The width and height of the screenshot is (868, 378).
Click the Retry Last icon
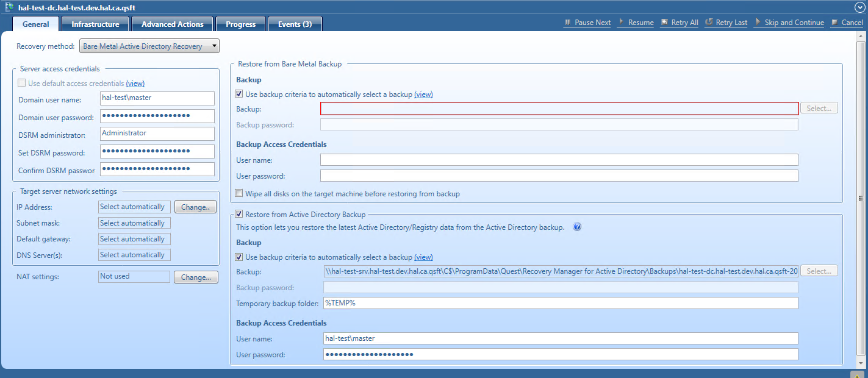[709, 23]
